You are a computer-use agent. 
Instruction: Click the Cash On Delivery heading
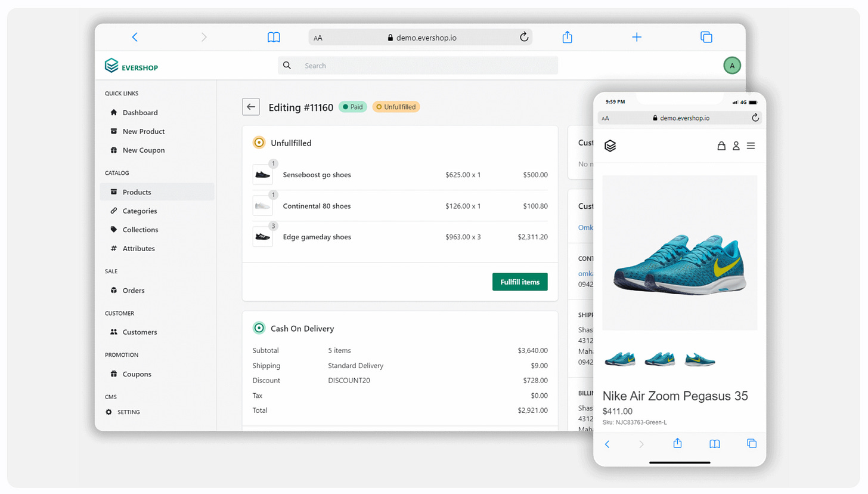302,328
